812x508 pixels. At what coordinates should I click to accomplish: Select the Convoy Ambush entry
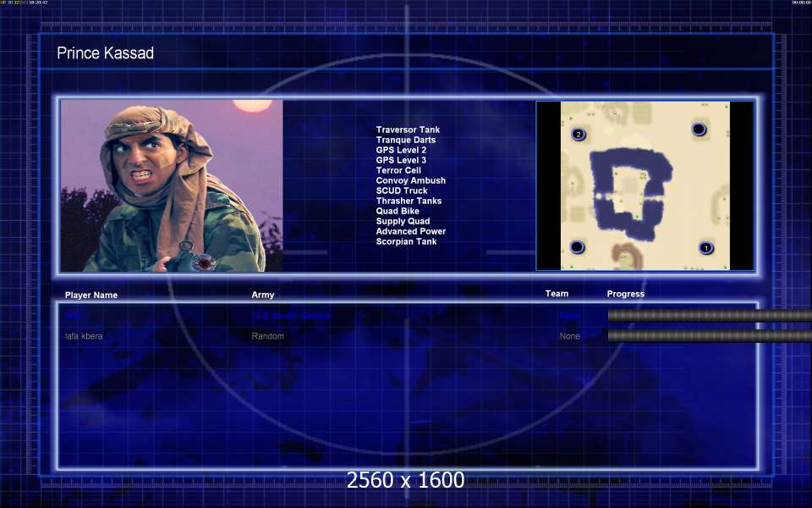point(411,180)
